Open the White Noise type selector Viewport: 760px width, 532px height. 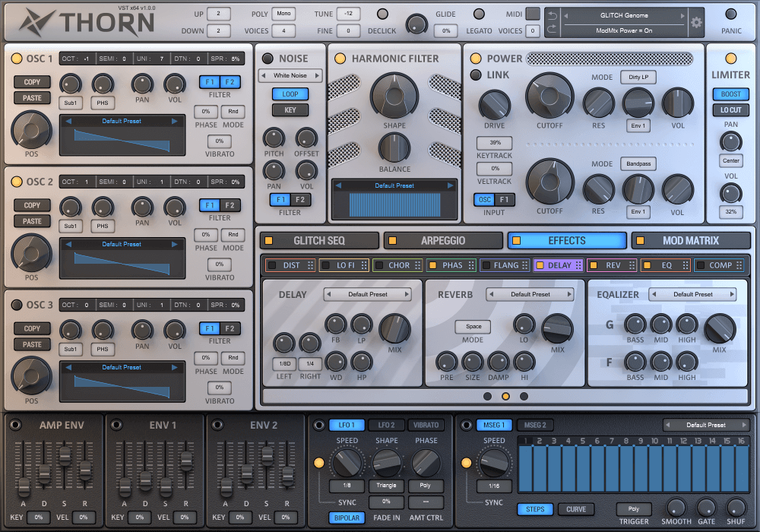click(x=290, y=75)
